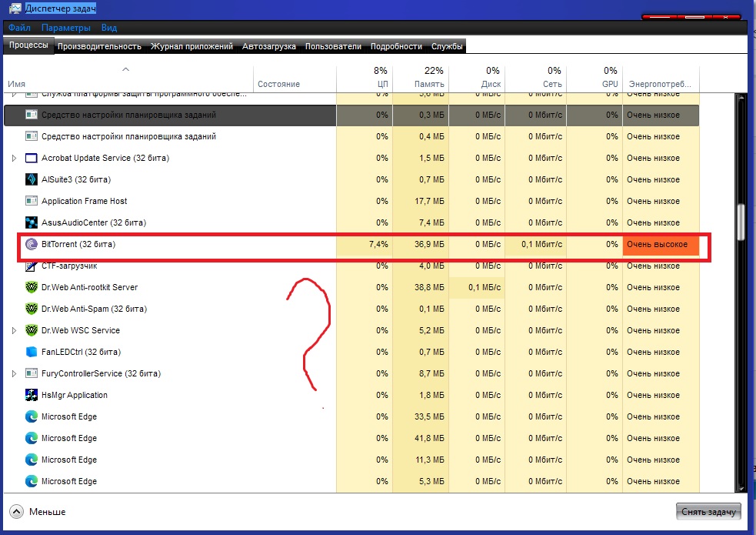The image size is (756, 535).
Task: Click the 7,4% CPU value for BitTorrent
Action: click(x=378, y=244)
